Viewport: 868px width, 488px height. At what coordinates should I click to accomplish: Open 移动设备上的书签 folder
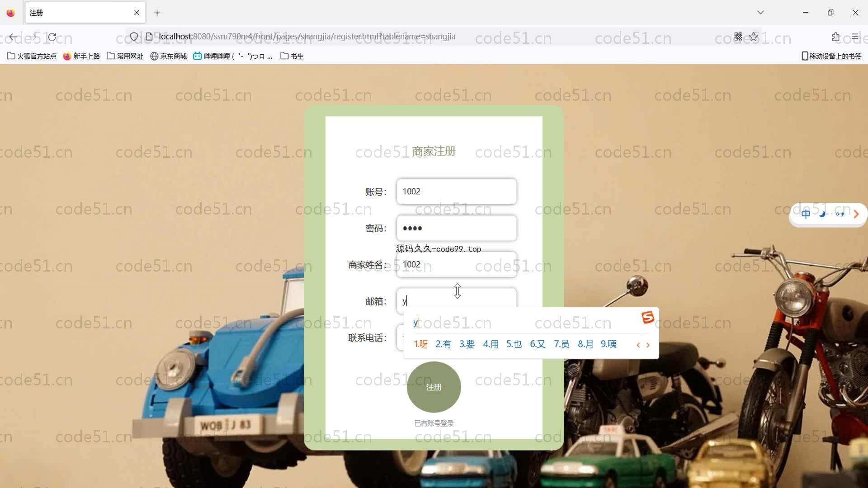click(831, 56)
